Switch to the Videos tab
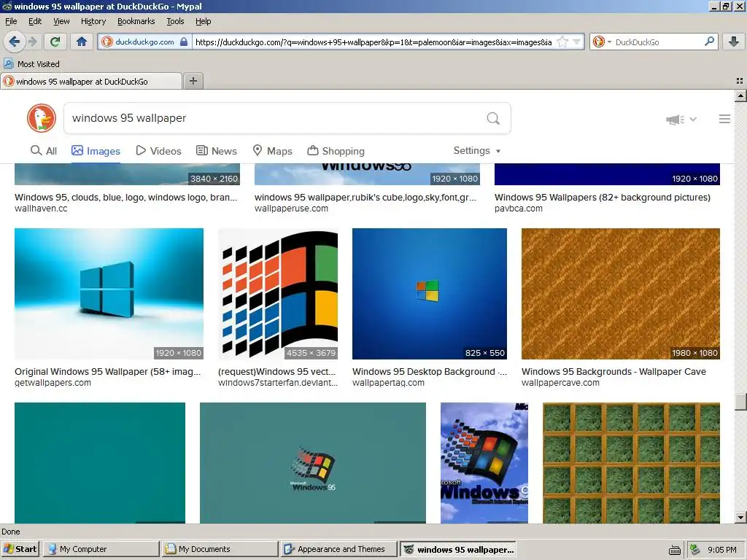This screenshot has width=747, height=560. tap(158, 151)
